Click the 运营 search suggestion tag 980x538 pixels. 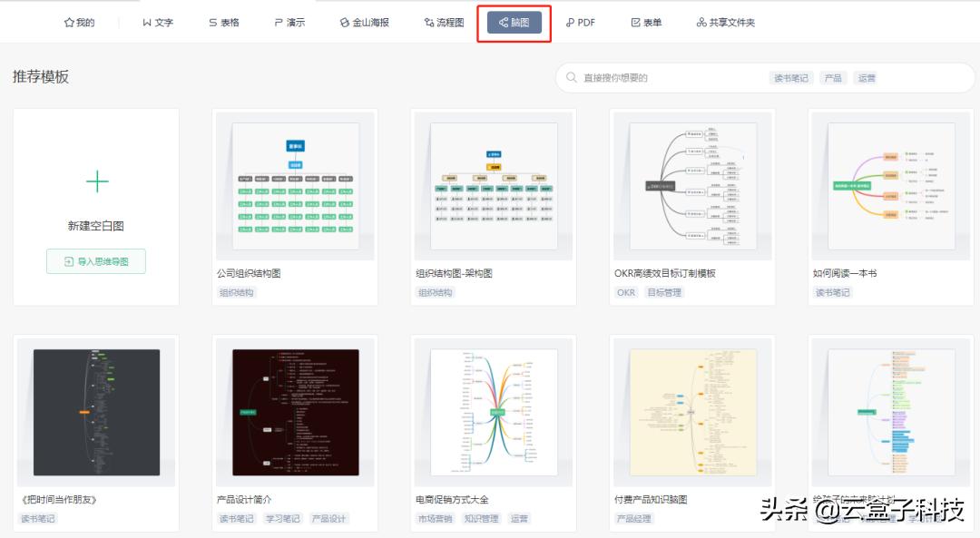867,78
